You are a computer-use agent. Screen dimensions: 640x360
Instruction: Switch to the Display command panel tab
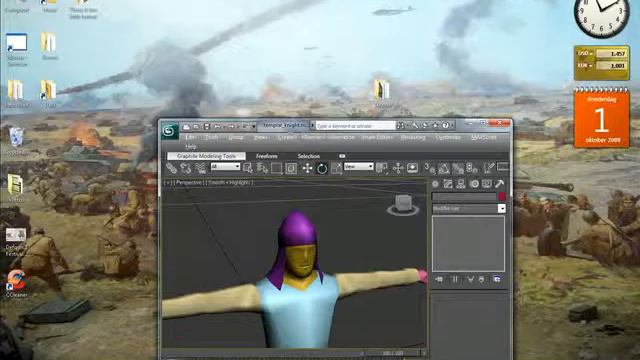pos(487,184)
